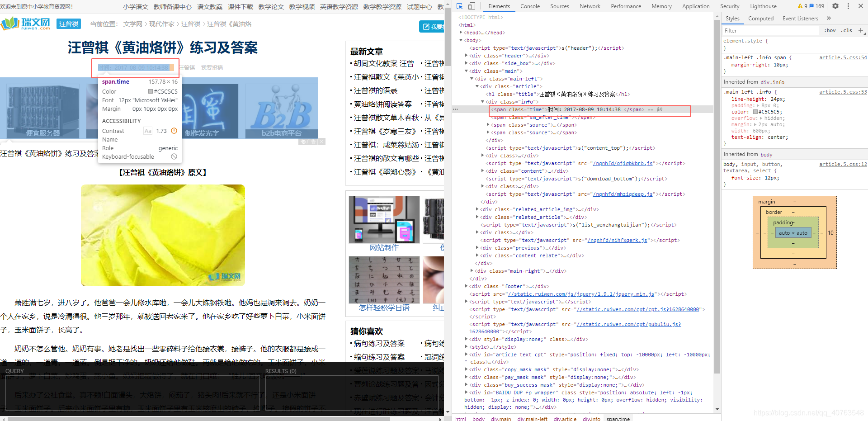Image resolution: width=868 pixels, height=421 pixels.
Task: Select span.time in the breadcrumb bar
Action: point(618,419)
